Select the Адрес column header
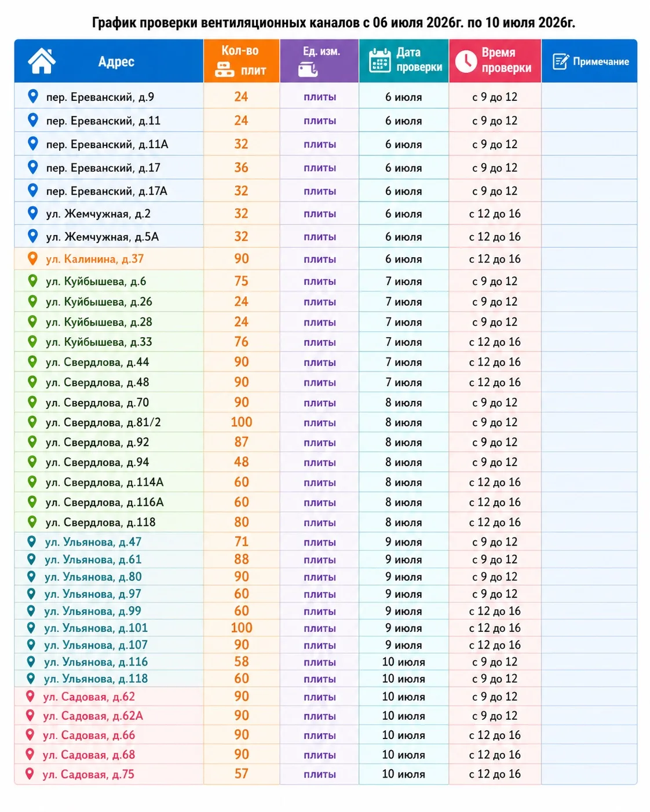This screenshot has width=650, height=812. pyautogui.click(x=109, y=61)
